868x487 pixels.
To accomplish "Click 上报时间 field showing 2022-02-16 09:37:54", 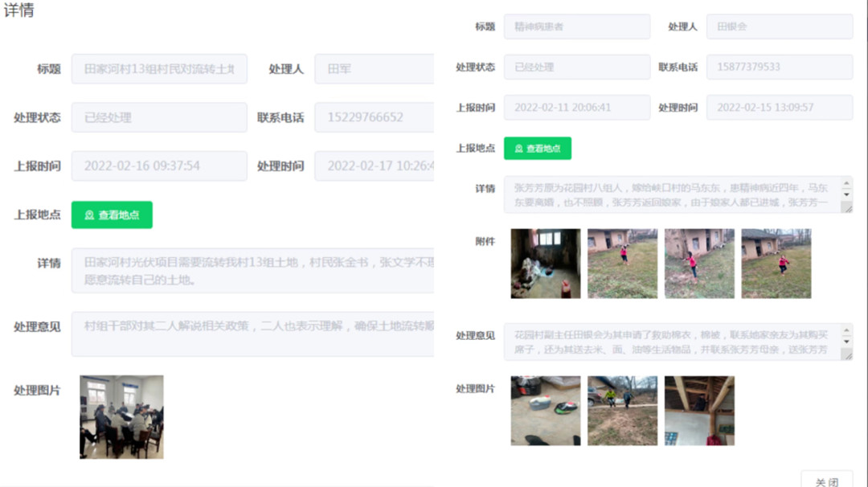I will [159, 166].
